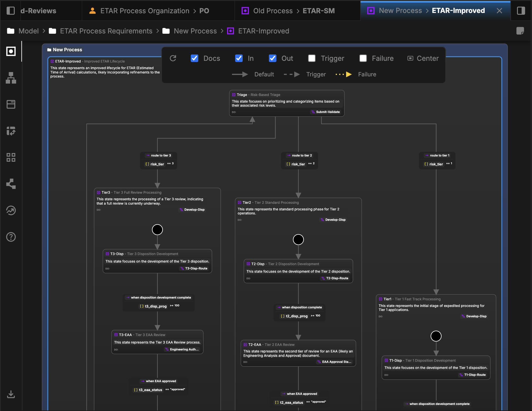
Task: Click the download icon at sidebar bottom
Action: (11, 395)
